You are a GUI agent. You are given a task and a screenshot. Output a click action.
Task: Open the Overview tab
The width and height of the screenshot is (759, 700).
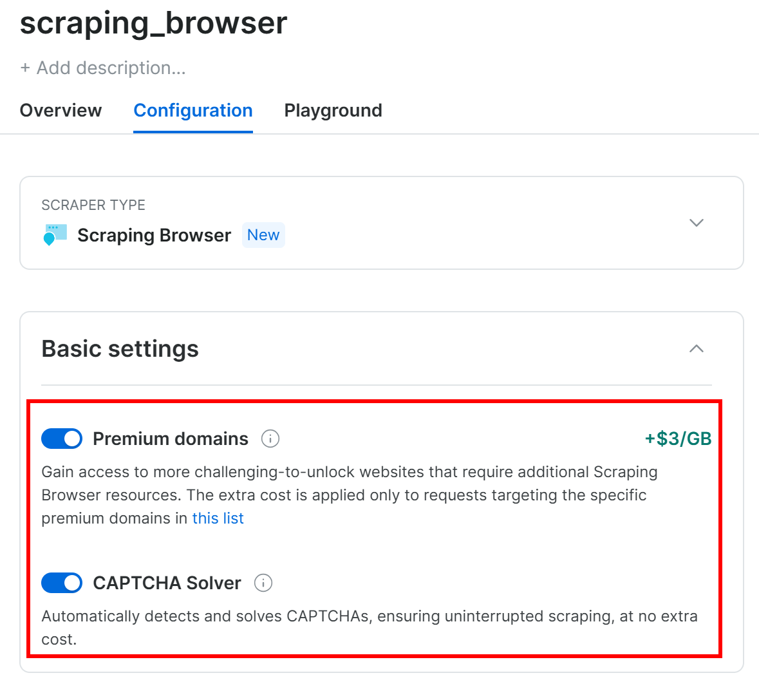[x=61, y=110]
